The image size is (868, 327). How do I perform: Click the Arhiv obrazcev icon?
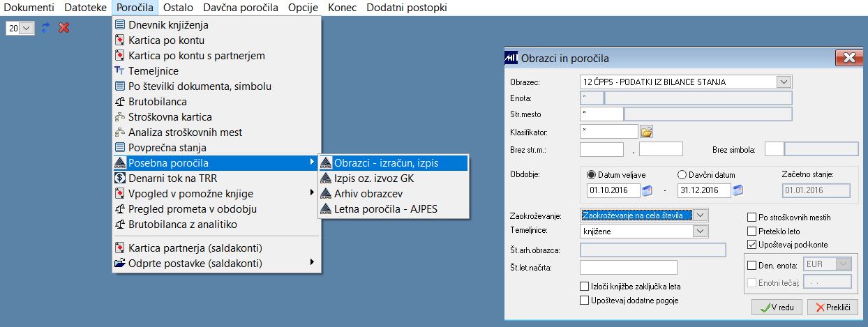coord(325,194)
